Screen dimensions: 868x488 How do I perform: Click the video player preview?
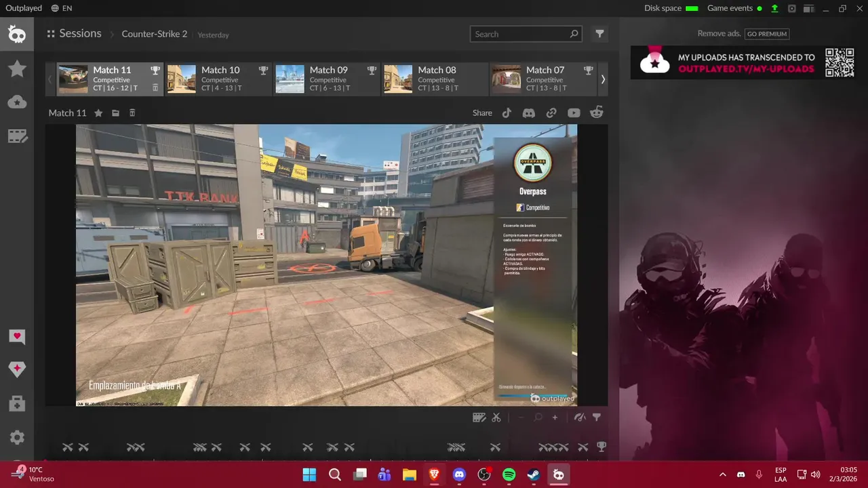[x=326, y=265]
